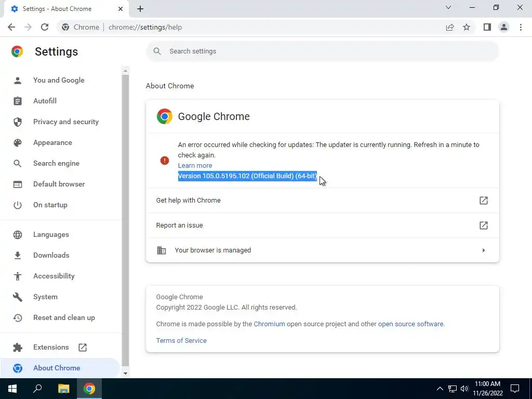This screenshot has width=532, height=399.
Task: Go to Privacy and security
Action: (66, 122)
